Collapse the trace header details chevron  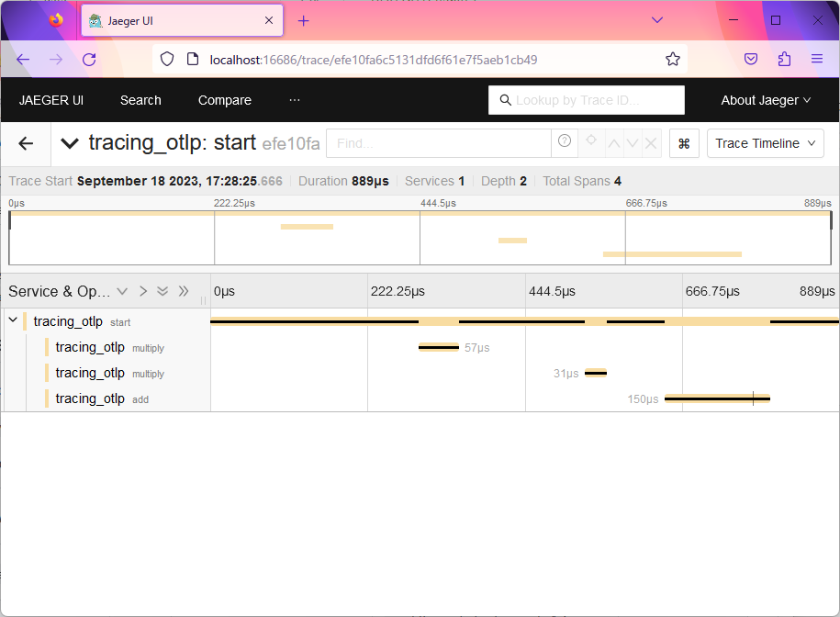pos(70,143)
